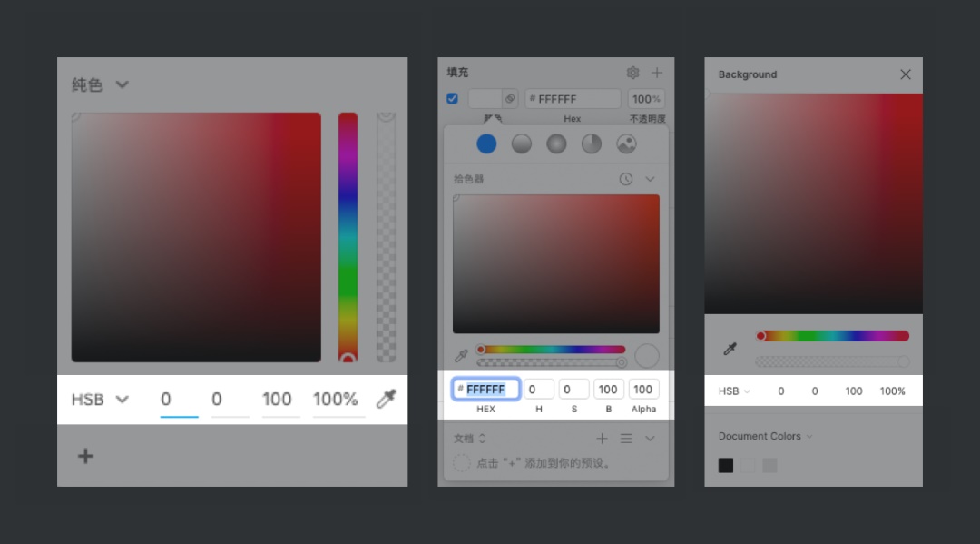
Task: Click plus to add a color preset
Action: point(602,439)
